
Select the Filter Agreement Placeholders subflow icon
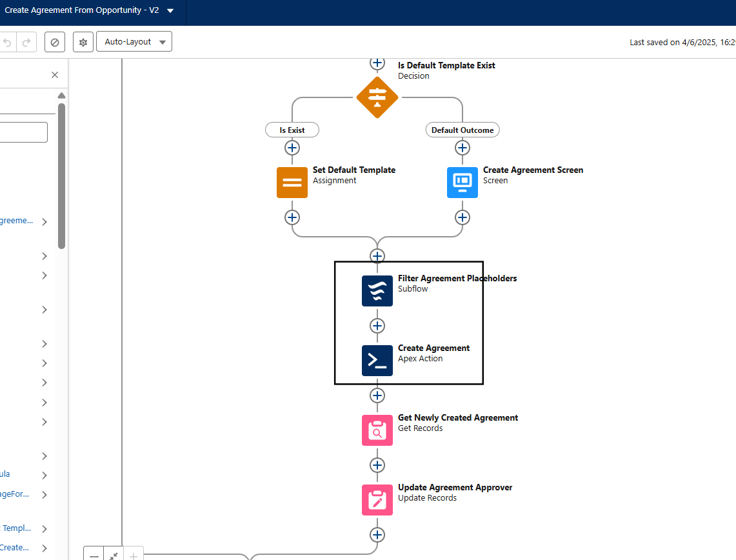(x=377, y=291)
